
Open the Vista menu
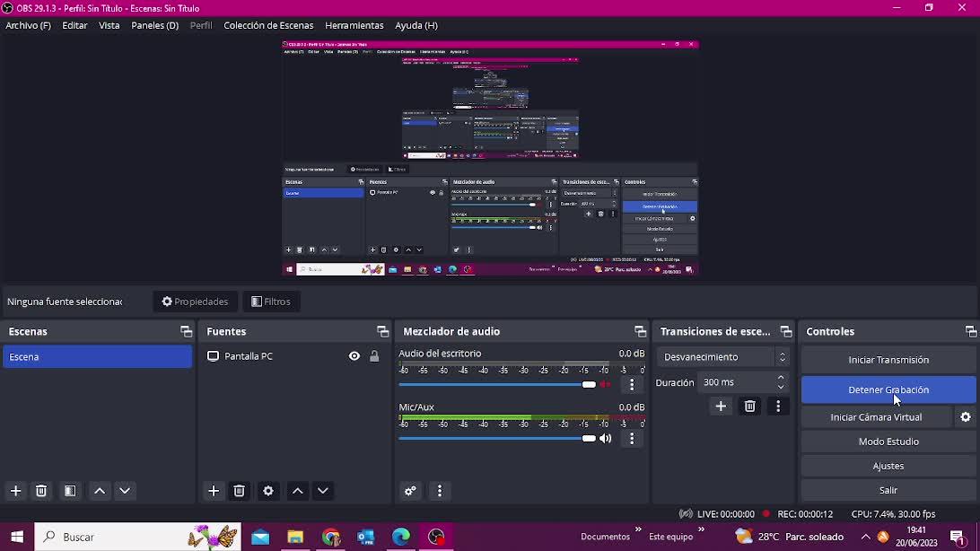point(109,26)
